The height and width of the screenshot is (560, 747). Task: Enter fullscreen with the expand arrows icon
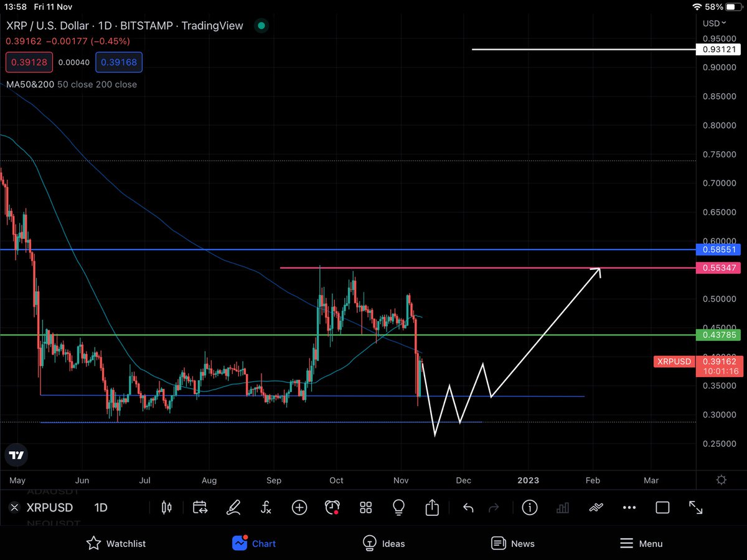pos(695,508)
